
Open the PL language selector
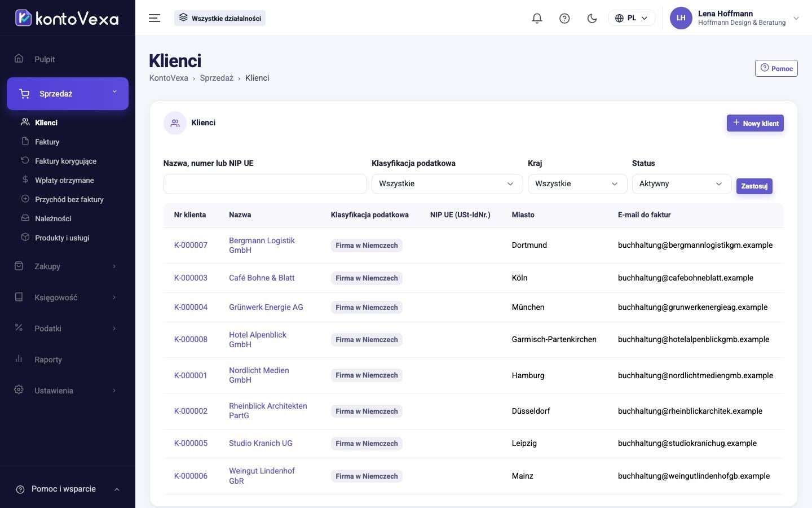(632, 18)
